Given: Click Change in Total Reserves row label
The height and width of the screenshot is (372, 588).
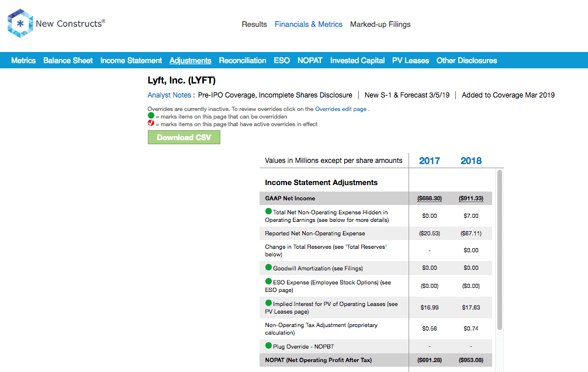Looking at the screenshot, I should [326, 251].
